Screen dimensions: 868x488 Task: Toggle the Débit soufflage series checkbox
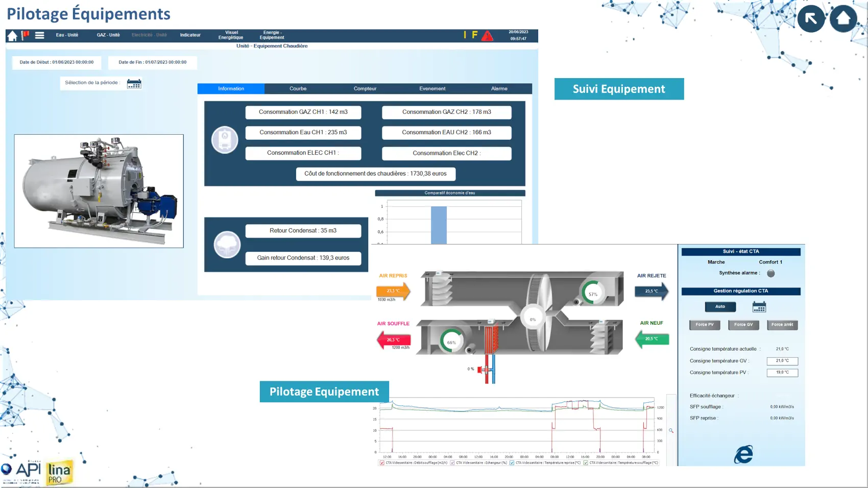point(382,463)
